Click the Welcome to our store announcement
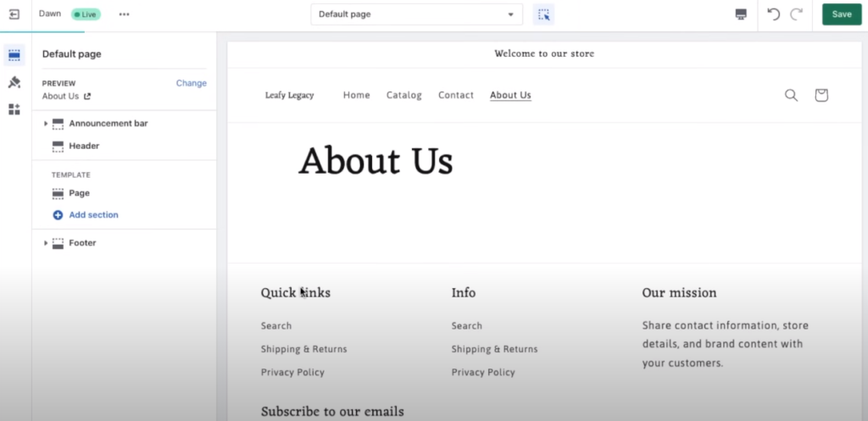Viewport: 868px width, 421px height. click(x=544, y=53)
